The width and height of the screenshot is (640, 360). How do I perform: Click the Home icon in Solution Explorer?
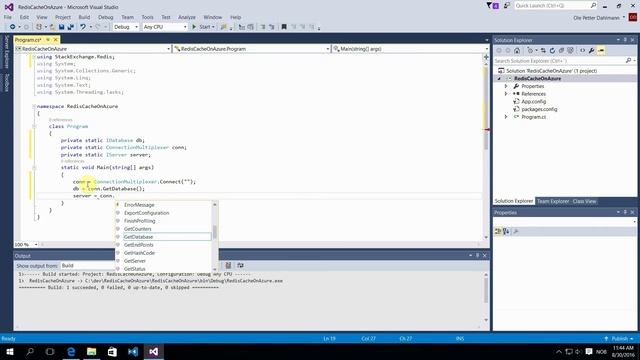point(517,51)
